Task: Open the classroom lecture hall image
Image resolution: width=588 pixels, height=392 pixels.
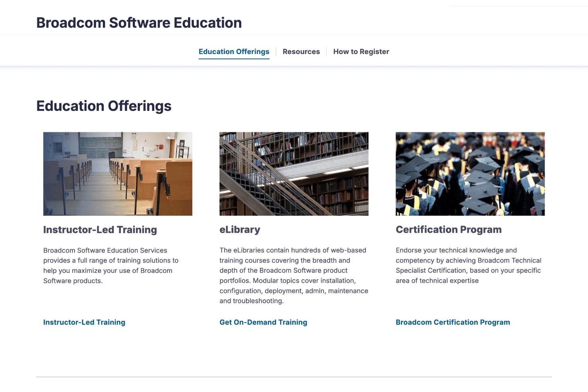Action: [118, 174]
